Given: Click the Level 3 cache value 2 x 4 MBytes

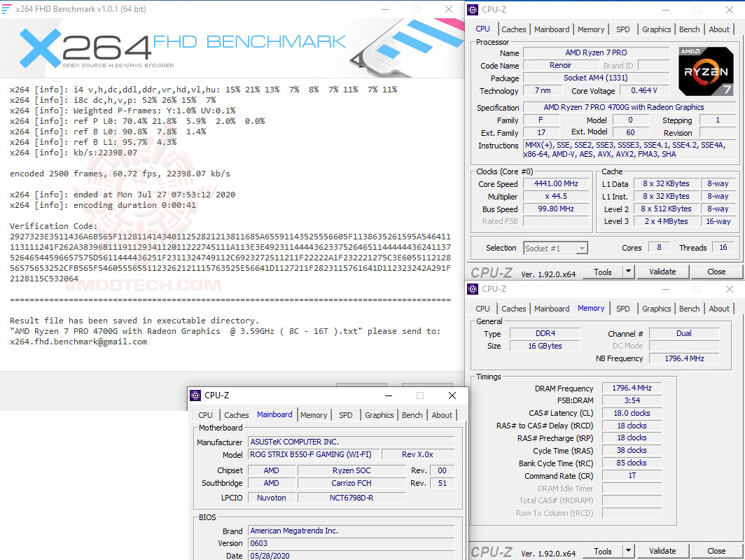Looking at the screenshot, I should [666, 221].
